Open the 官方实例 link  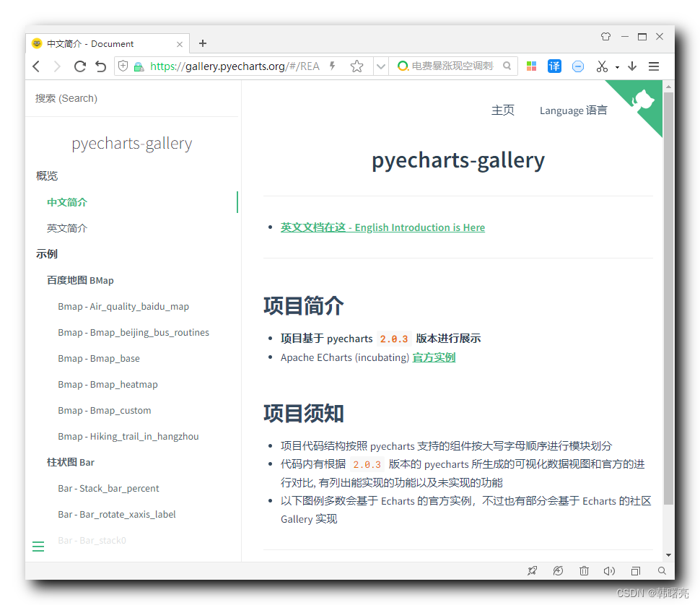coord(434,357)
